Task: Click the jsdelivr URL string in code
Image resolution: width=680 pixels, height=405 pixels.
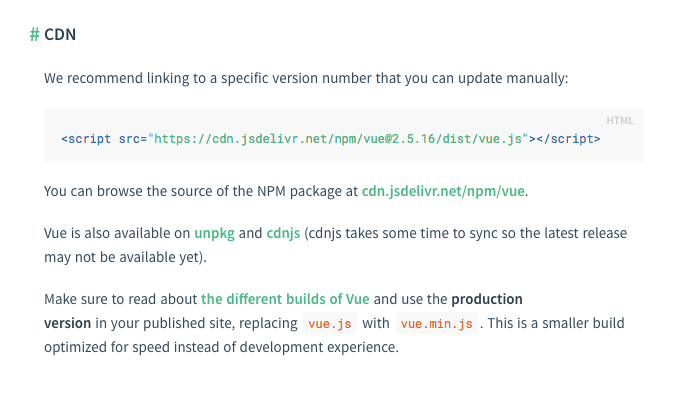Action: coord(338,140)
